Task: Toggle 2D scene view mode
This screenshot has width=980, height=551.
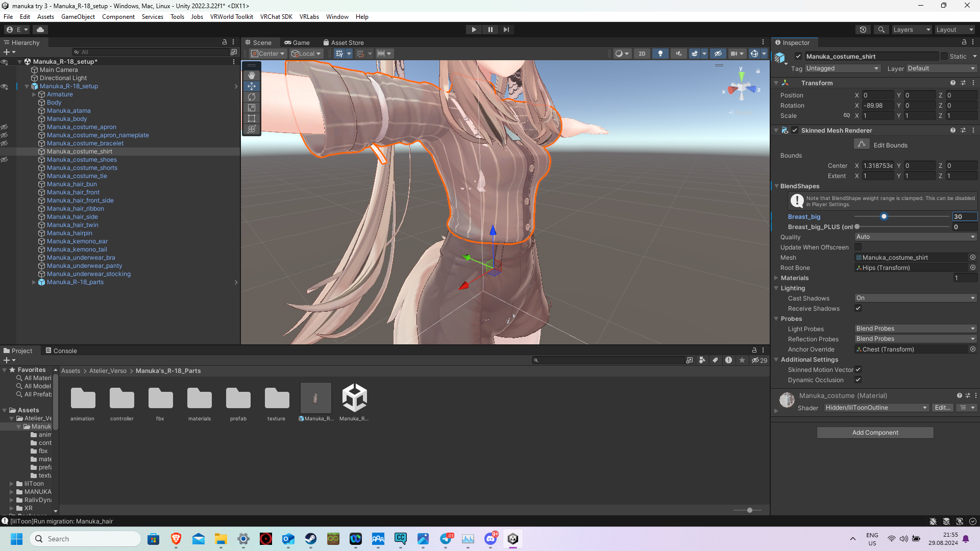Action: [642, 54]
